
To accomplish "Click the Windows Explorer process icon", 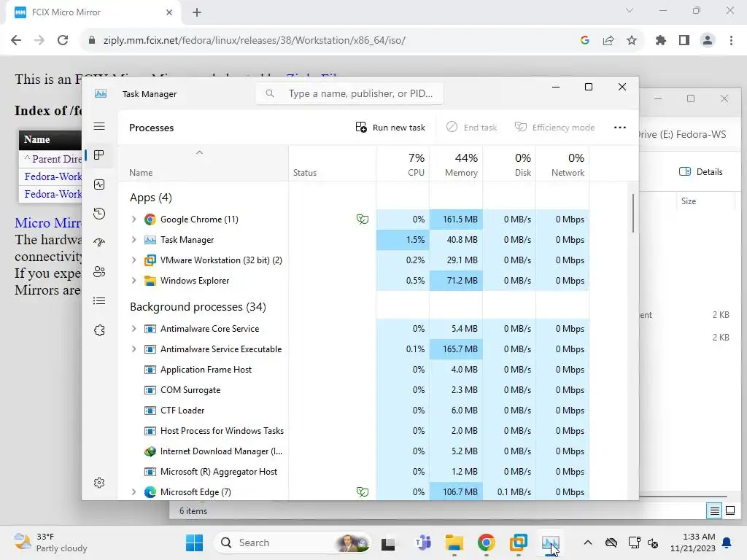I will pos(150,281).
